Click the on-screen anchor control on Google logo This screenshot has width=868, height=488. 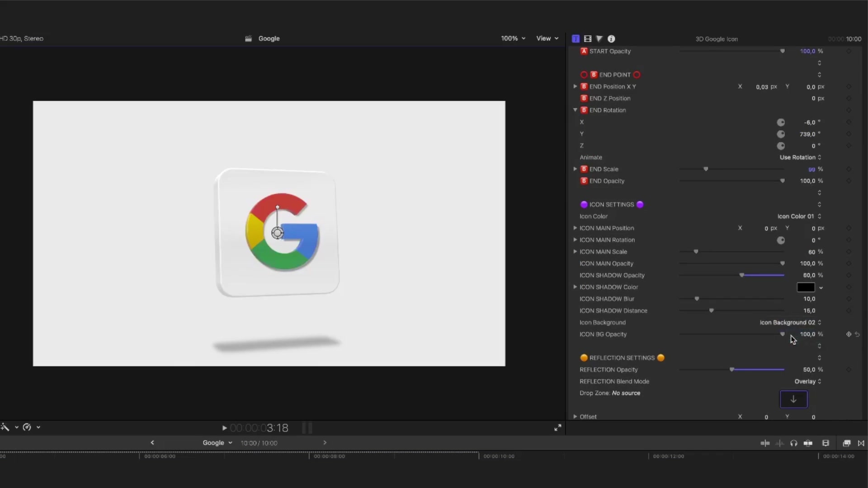pos(277,233)
